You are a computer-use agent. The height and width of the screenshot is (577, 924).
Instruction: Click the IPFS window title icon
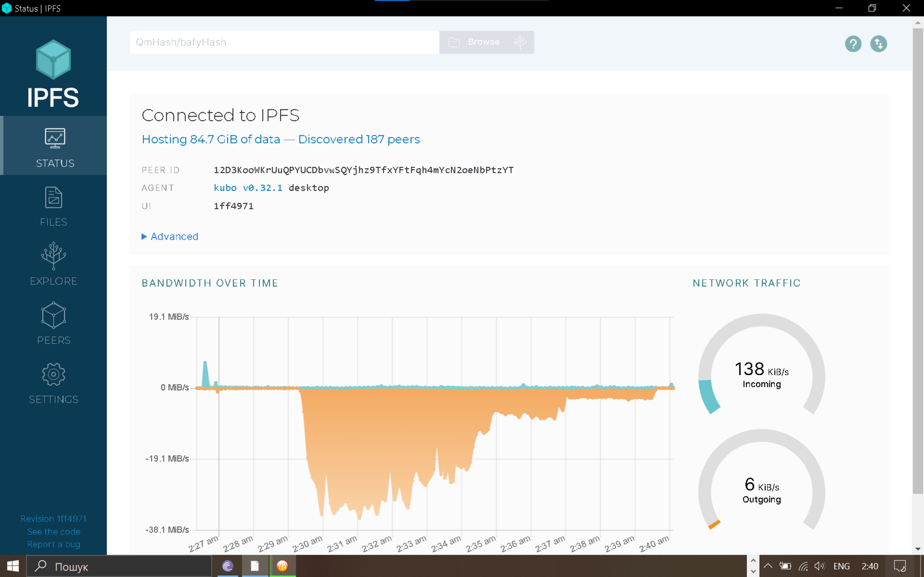point(7,8)
